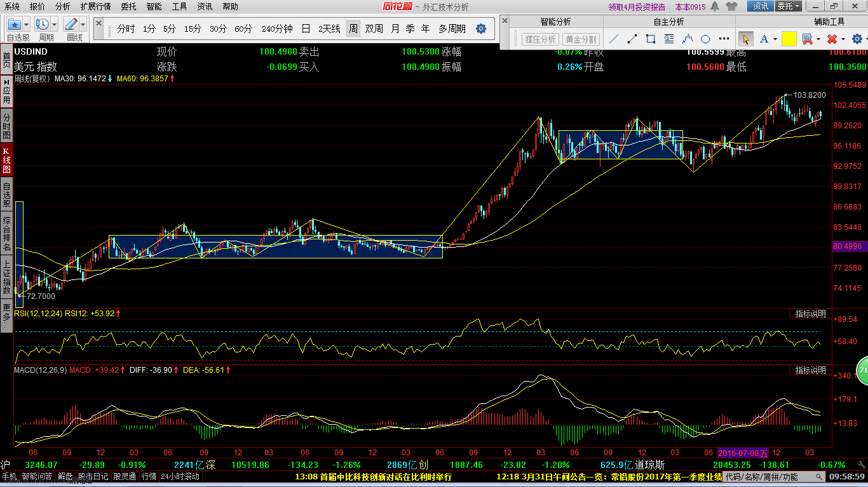Switch chart to 15分 period

[193, 29]
